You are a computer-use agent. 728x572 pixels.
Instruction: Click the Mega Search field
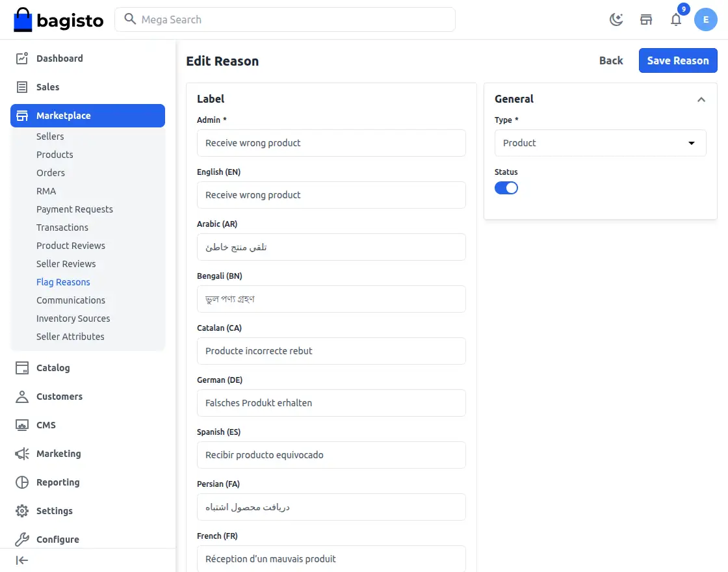tap(286, 19)
